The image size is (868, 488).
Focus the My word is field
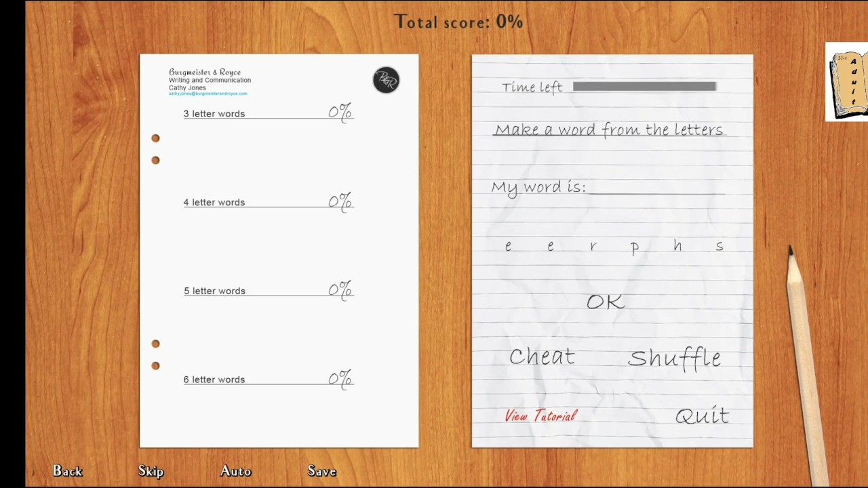pos(656,187)
